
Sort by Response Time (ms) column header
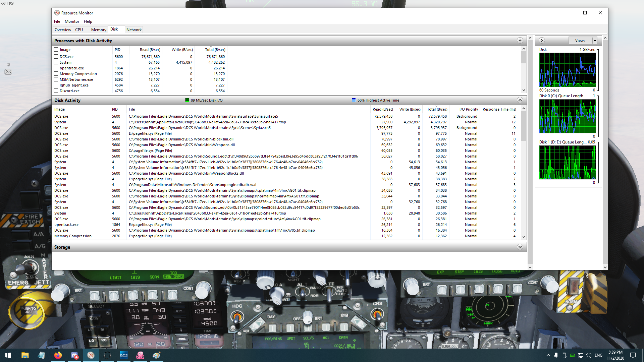499,109
